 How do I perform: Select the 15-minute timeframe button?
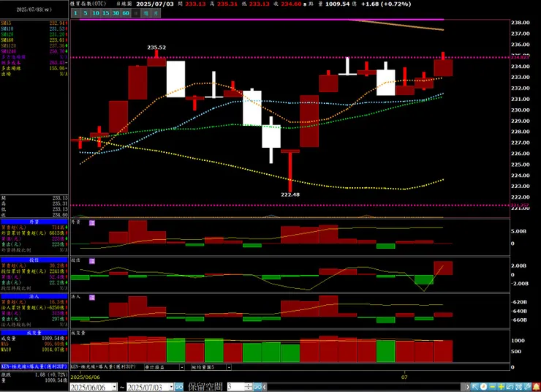click(106, 13)
